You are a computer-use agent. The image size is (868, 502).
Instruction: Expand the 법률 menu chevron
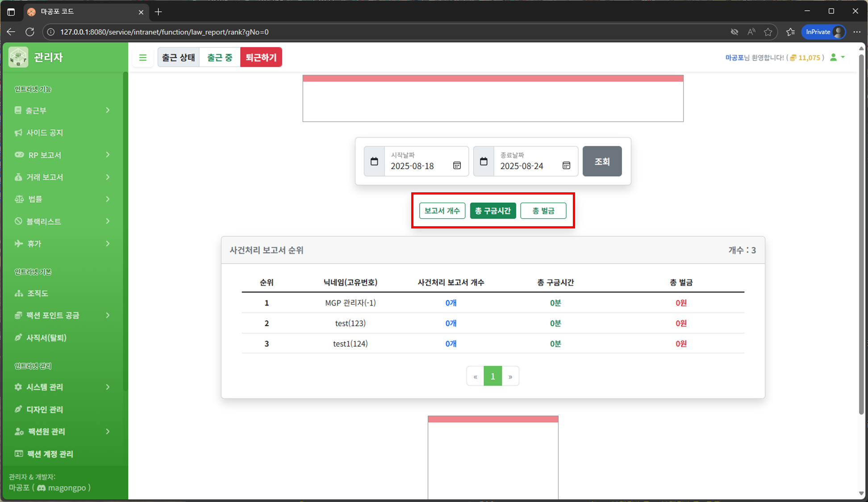[x=108, y=199]
